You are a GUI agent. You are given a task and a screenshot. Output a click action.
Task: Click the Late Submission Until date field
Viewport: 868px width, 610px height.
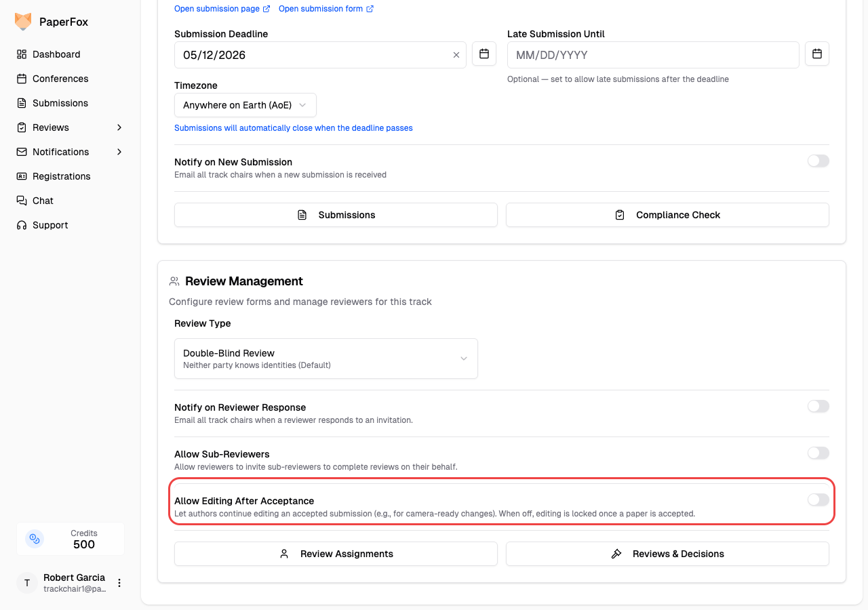652,55
